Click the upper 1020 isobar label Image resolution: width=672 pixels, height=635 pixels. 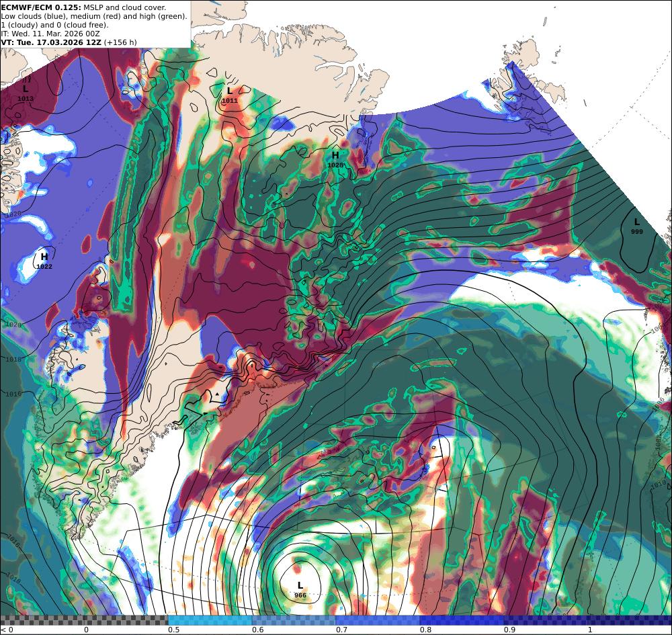click(x=13, y=214)
